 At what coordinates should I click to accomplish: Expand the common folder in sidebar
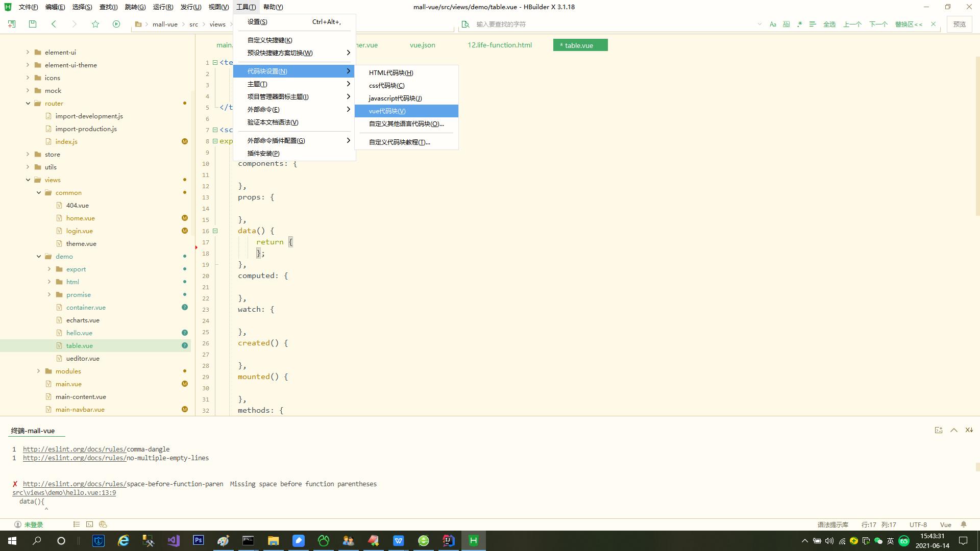point(38,192)
